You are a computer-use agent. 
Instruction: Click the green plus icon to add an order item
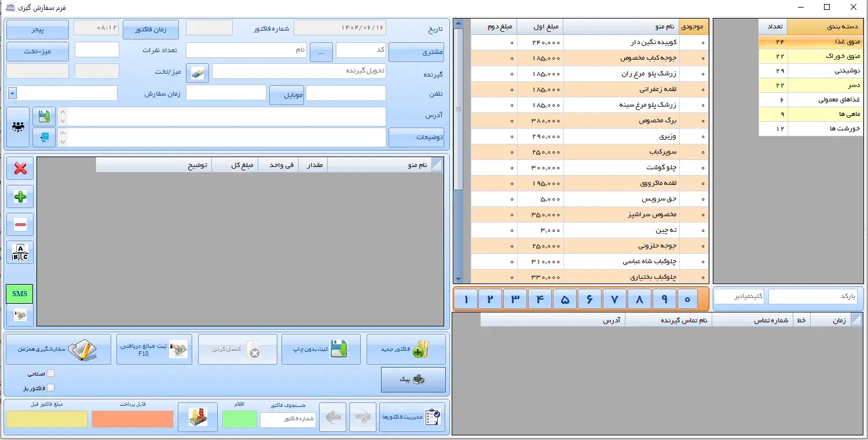pos(20,197)
